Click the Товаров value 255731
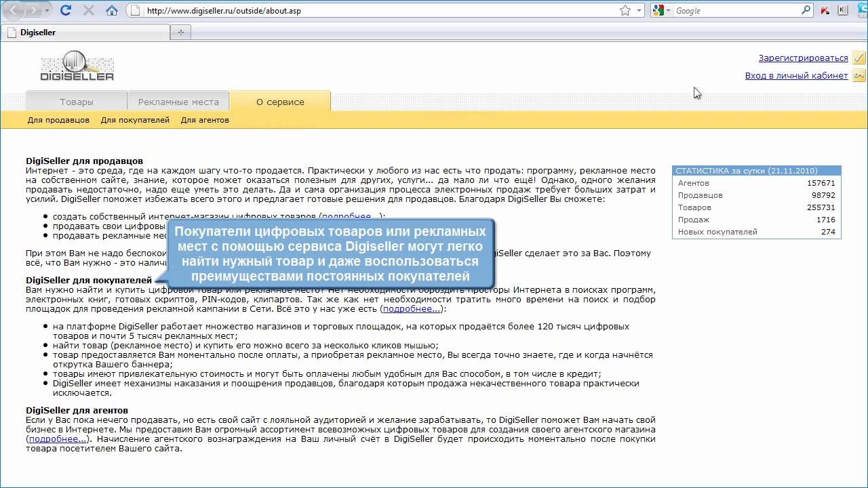Viewport: 868px width, 488px height. click(821, 207)
